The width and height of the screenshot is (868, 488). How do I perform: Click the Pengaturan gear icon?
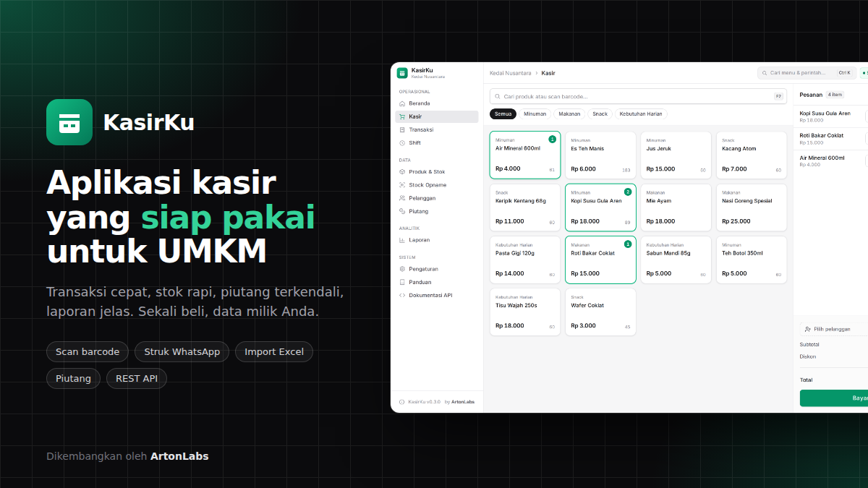pyautogui.click(x=402, y=269)
